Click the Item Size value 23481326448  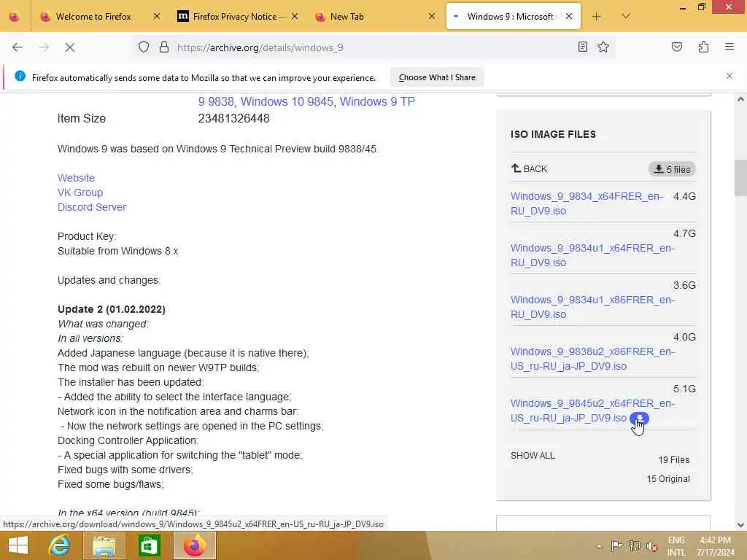(234, 118)
